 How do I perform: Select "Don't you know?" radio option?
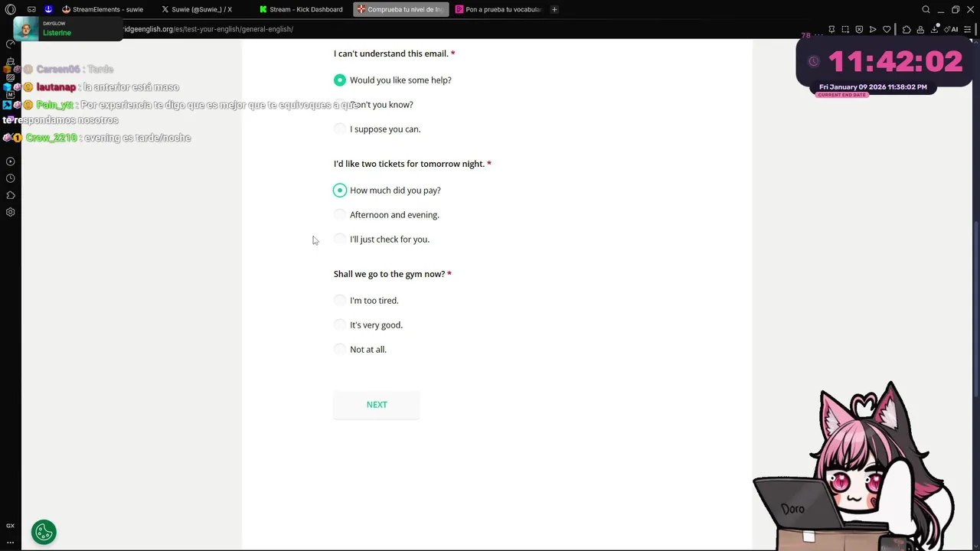tap(340, 105)
